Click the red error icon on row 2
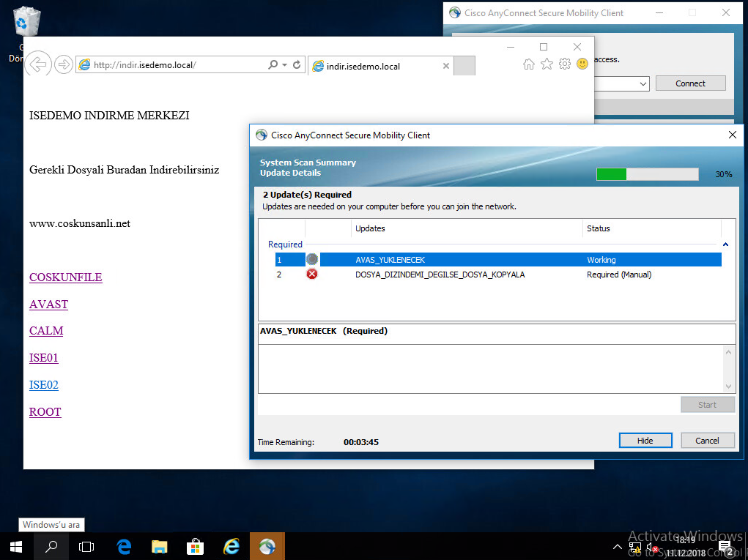 [x=312, y=274]
